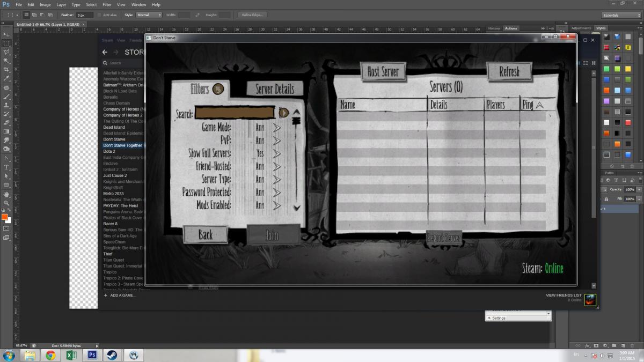Select the Rectangular Marquee tool
644x362 pixels.
pos(6,43)
